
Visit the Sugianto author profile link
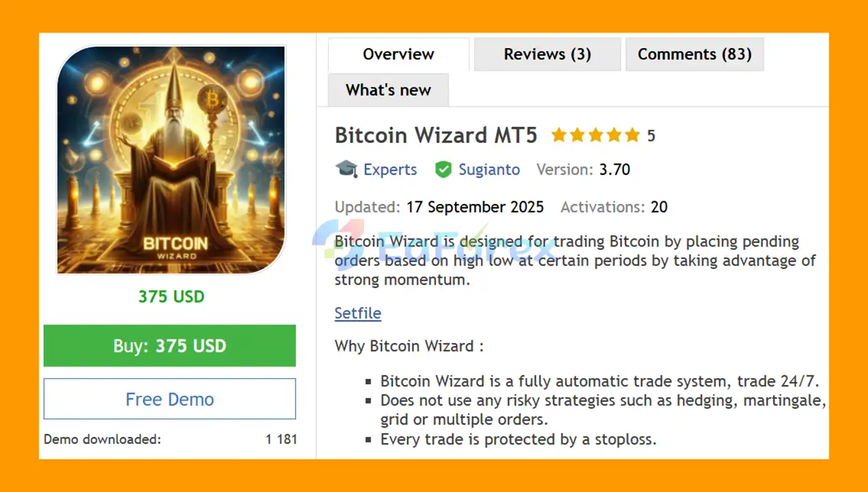tap(489, 169)
